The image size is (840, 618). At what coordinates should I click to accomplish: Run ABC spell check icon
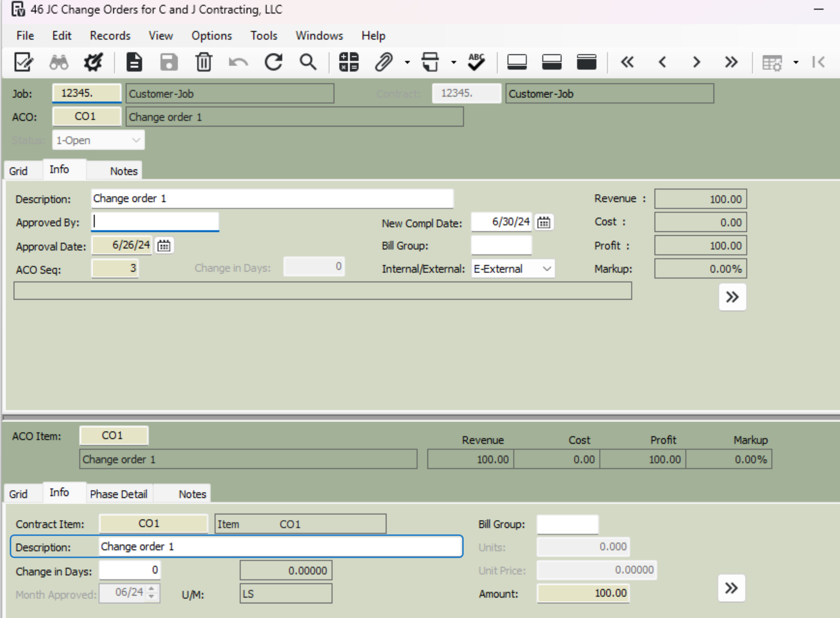coord(476,62)
